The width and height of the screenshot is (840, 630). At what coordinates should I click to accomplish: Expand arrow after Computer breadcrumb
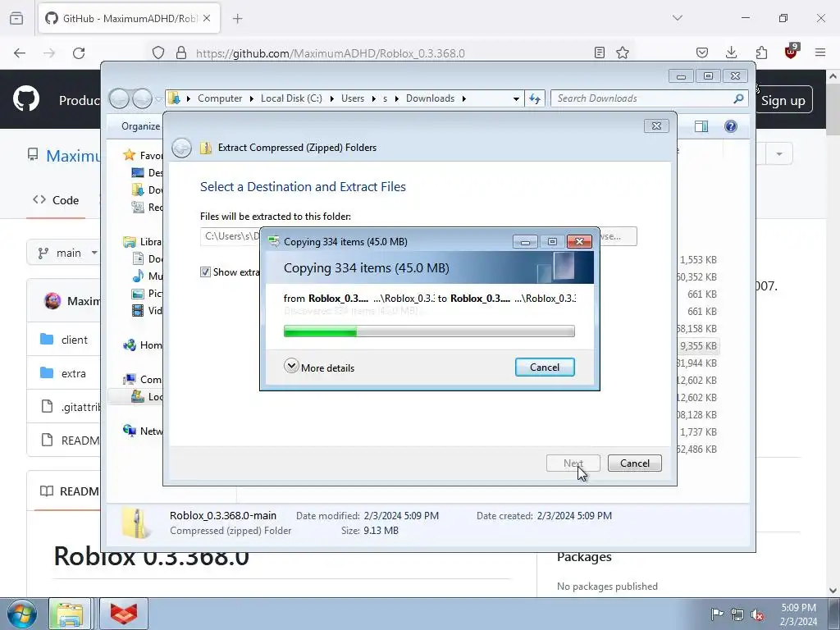pyautogui.click(x=251, y=98)
